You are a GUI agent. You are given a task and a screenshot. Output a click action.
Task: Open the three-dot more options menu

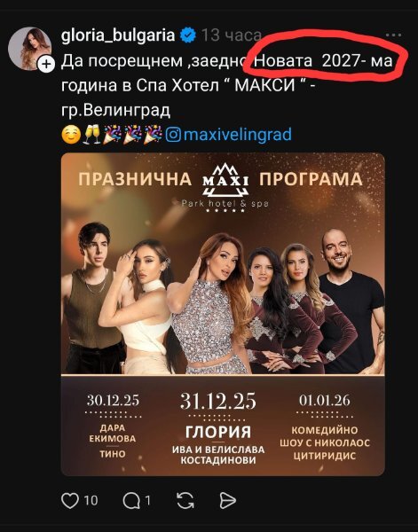pyautogui.click(x=394, y=35)
